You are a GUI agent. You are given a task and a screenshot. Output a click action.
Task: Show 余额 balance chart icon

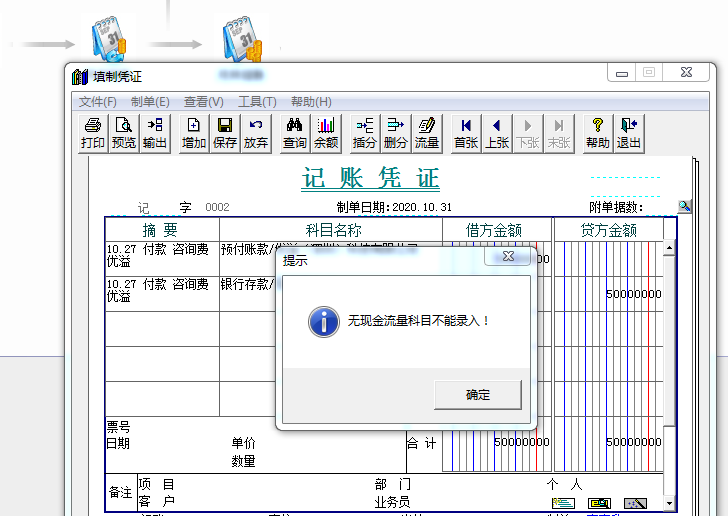point(326,133)
